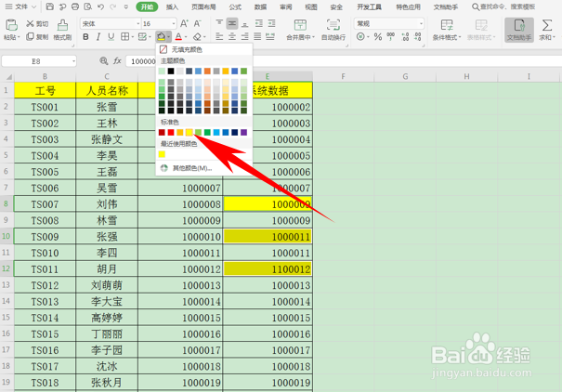The image size is (562, 392).
Task: Toggle Italic formatting
Action: coord(98,36)
